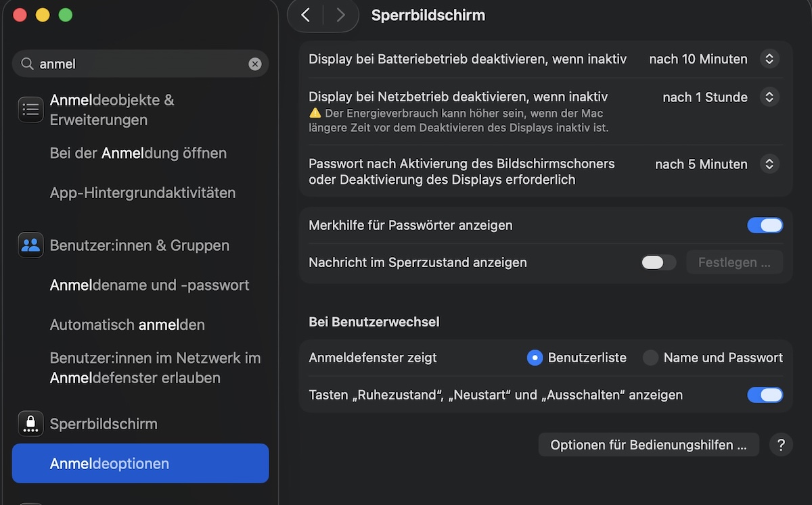Click the Benutzer:innen & Gruppen people icon

tap(30, 245)
